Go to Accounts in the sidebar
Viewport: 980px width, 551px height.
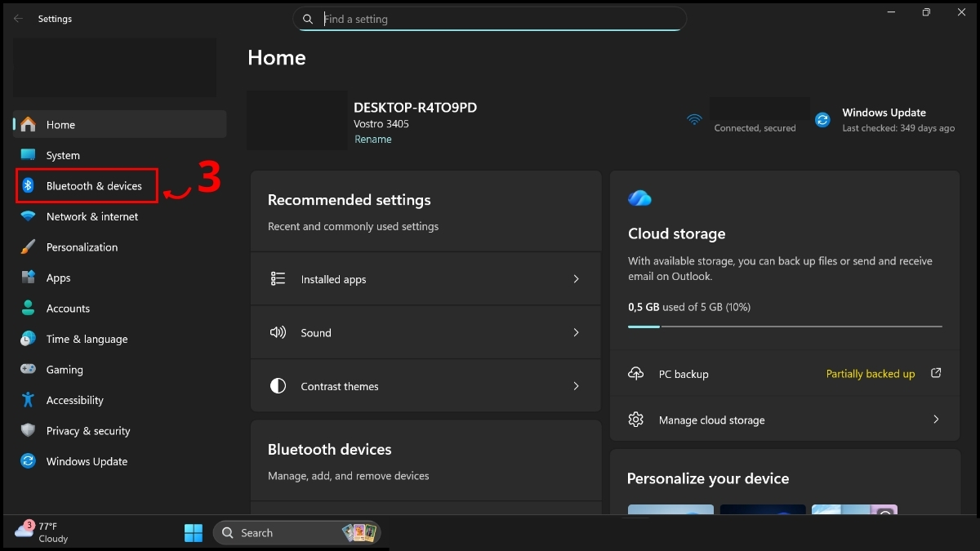68,309
